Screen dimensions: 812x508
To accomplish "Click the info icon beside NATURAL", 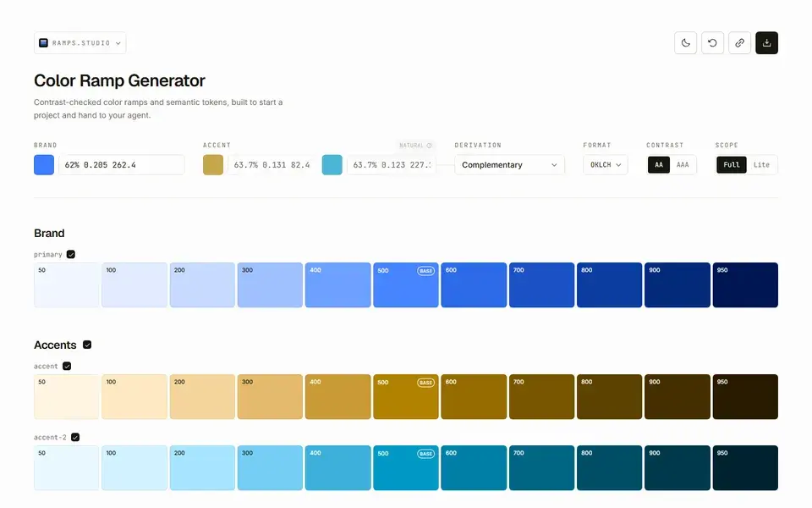I will [429, 146].
